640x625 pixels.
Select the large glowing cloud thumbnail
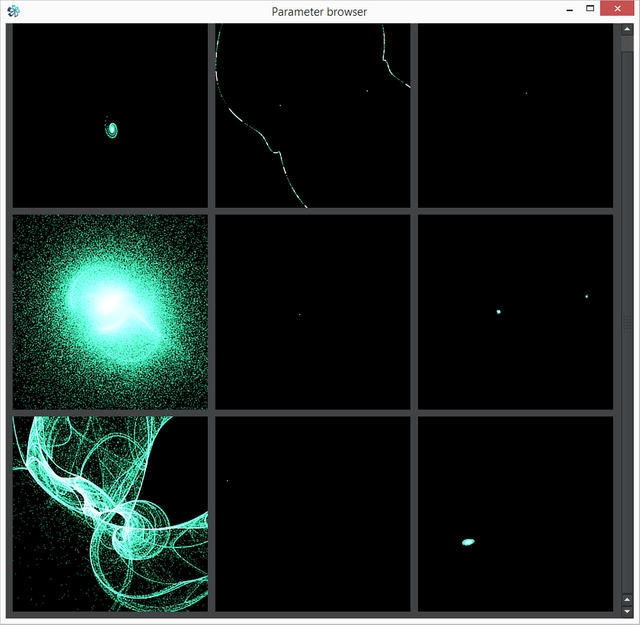pyautogui.click(x=110, y=312)
